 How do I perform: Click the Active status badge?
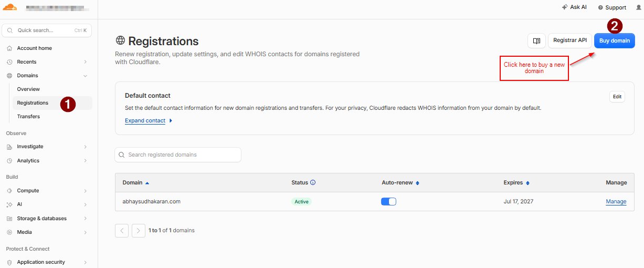pyautogui.click(x=302, y=202)
